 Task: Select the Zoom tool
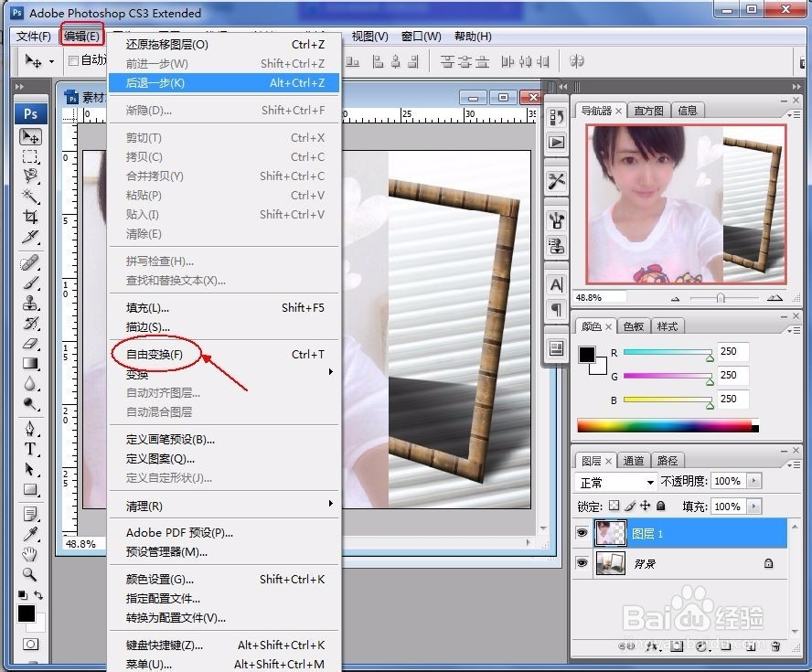30,575
